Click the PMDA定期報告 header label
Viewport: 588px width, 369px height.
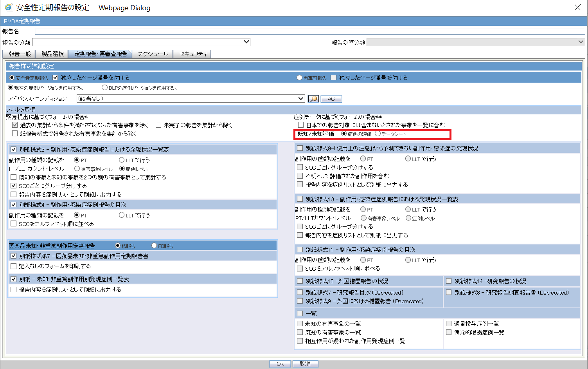coord(22,21)
